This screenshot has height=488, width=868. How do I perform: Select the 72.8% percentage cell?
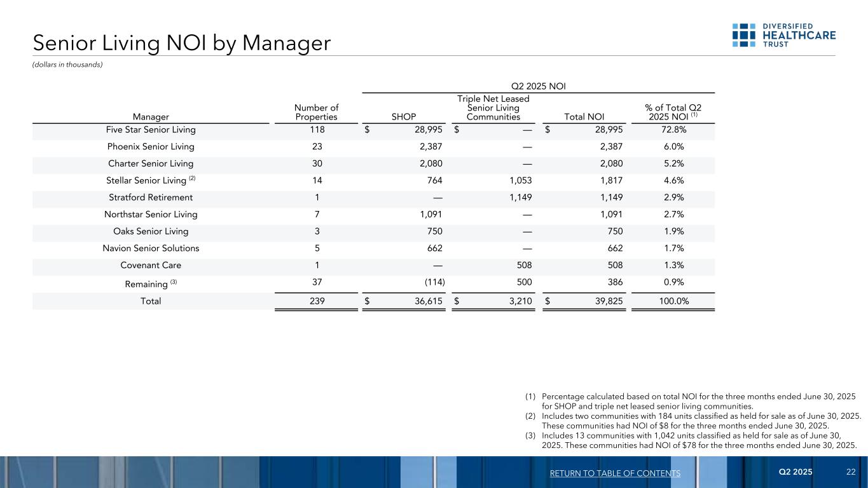point(673,130)
